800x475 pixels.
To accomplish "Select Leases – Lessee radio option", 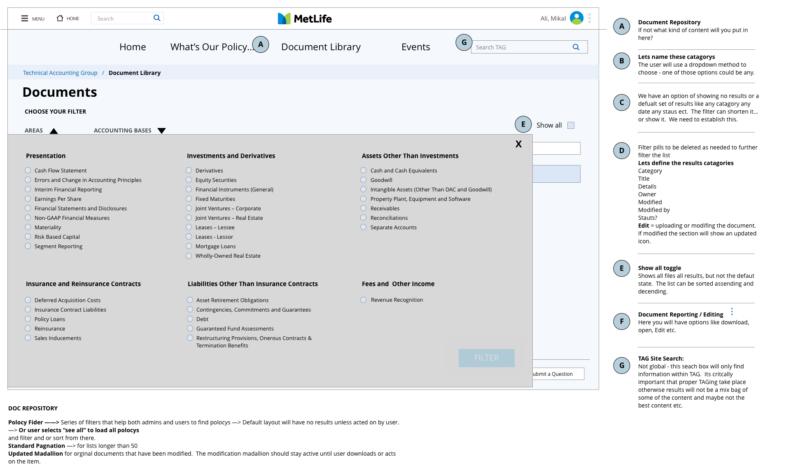I will click(x=189, y=227).
